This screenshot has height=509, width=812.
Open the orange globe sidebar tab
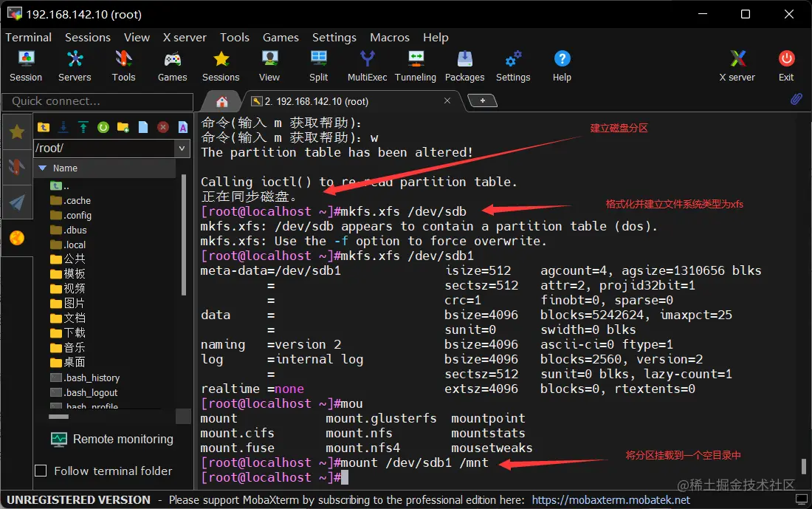tap(17, 237)
